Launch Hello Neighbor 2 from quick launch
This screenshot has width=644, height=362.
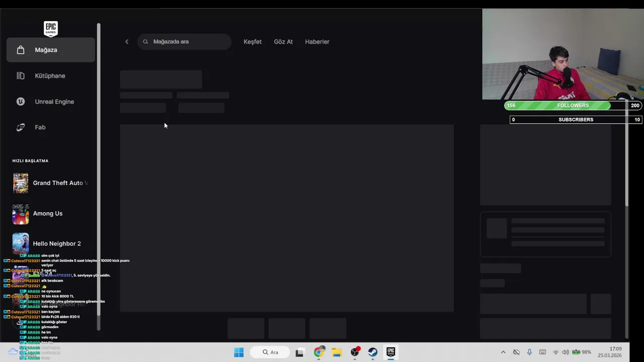coord(50,243)
